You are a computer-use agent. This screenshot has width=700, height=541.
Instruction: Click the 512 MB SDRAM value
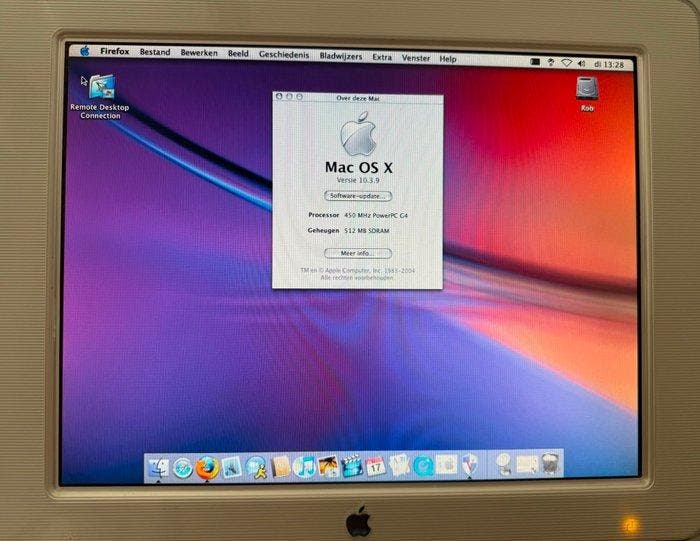pyautogui.click(x=367, y=231)
